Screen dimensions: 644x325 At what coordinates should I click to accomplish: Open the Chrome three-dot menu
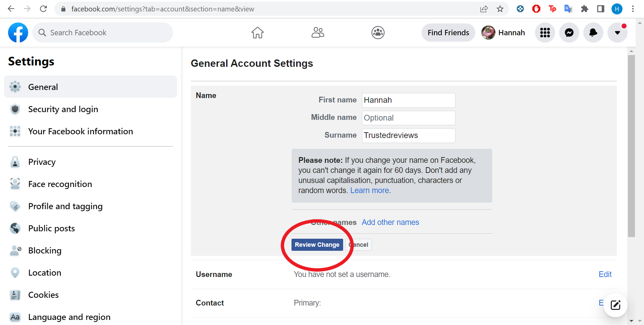(633, 9)
